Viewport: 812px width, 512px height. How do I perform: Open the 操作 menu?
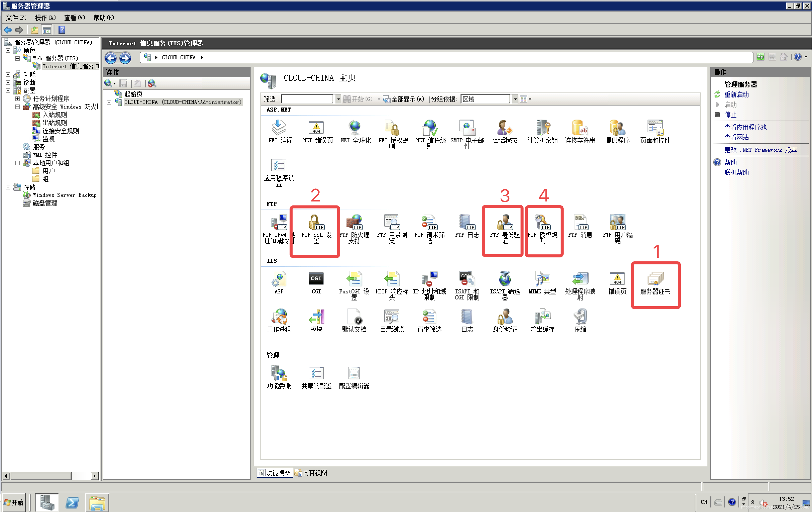pyautogui.click(x=45, y=18)
